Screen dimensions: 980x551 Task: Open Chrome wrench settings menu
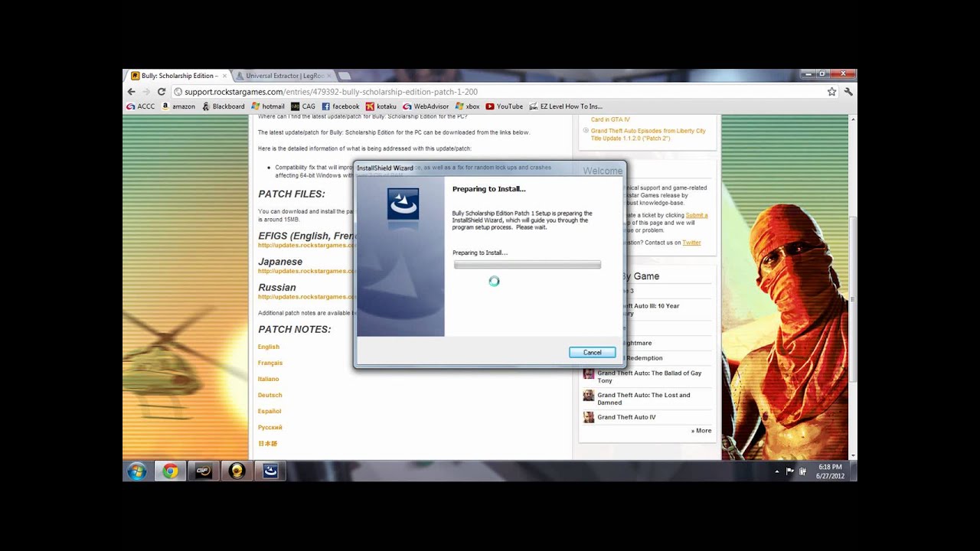tap(848, 92)
